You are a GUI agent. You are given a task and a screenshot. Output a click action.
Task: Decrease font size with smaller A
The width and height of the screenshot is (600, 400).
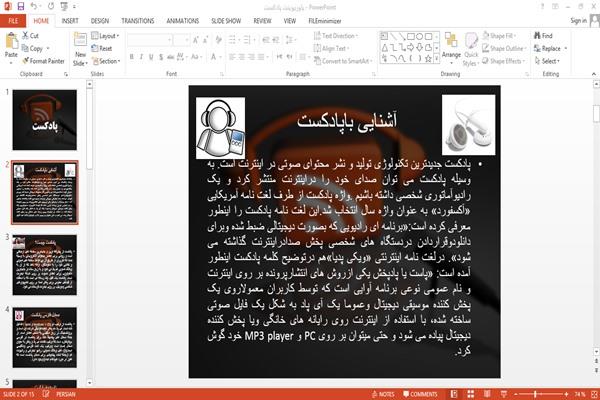(x=205, y=40)
